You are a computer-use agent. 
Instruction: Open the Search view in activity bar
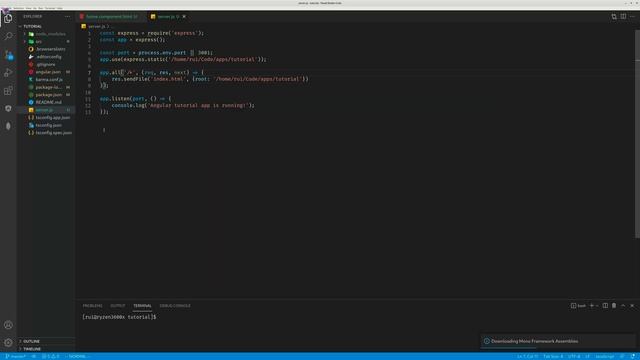point(8,36)
